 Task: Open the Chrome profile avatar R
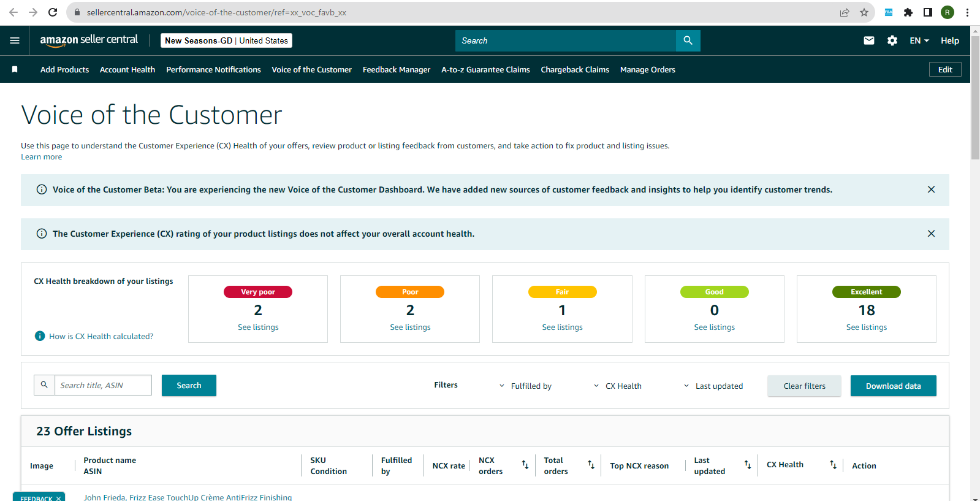pos(948,12)
